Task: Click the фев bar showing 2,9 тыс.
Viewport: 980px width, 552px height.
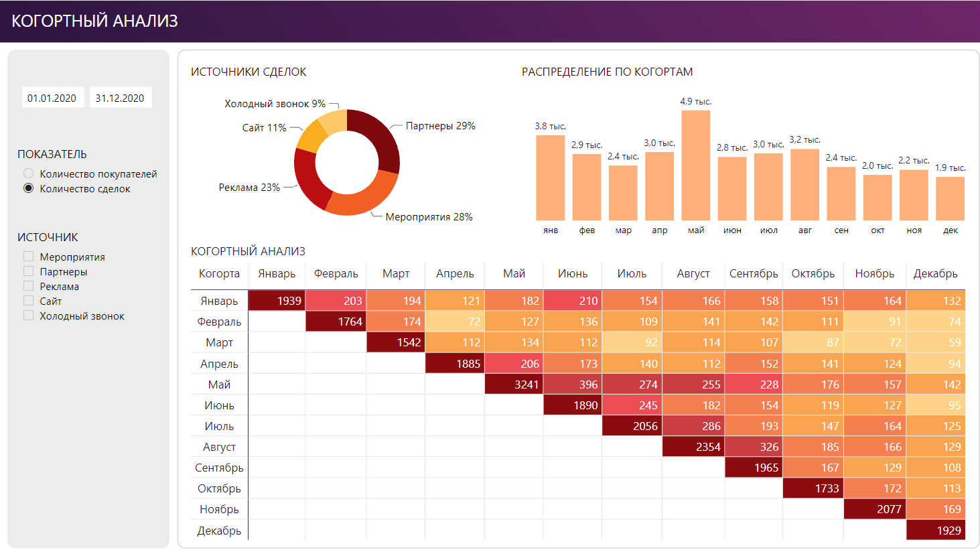Action: tap(587, 188)
